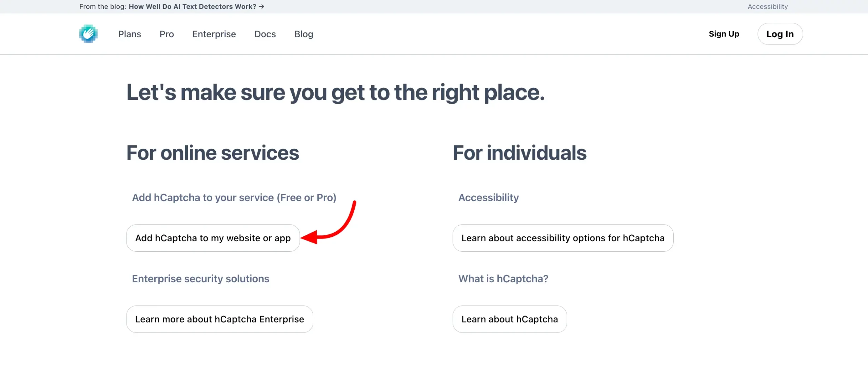The height and width of the screenshot is (365, 868).
Task: Select the Enterprise security solutions subheading text
Action: point(200,278)
